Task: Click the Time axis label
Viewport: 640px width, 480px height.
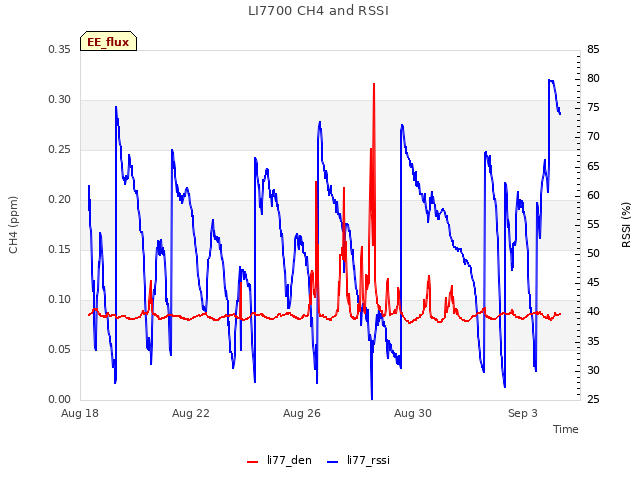Action: click(x=565, y=429)
